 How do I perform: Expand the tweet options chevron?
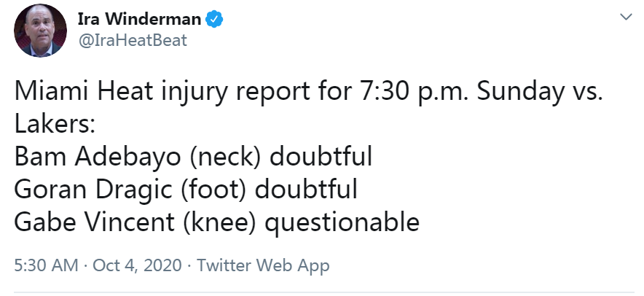(x=626, y=17)
